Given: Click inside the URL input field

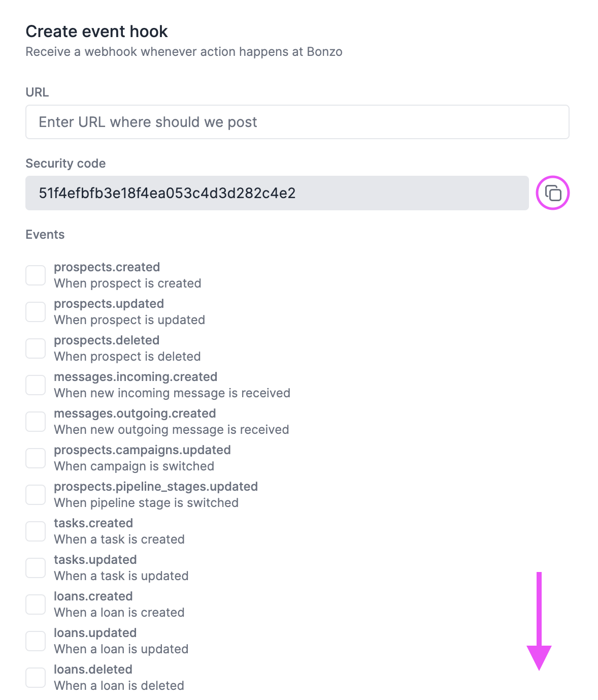Looking at the screenshot, I should (x=297, y=122).
